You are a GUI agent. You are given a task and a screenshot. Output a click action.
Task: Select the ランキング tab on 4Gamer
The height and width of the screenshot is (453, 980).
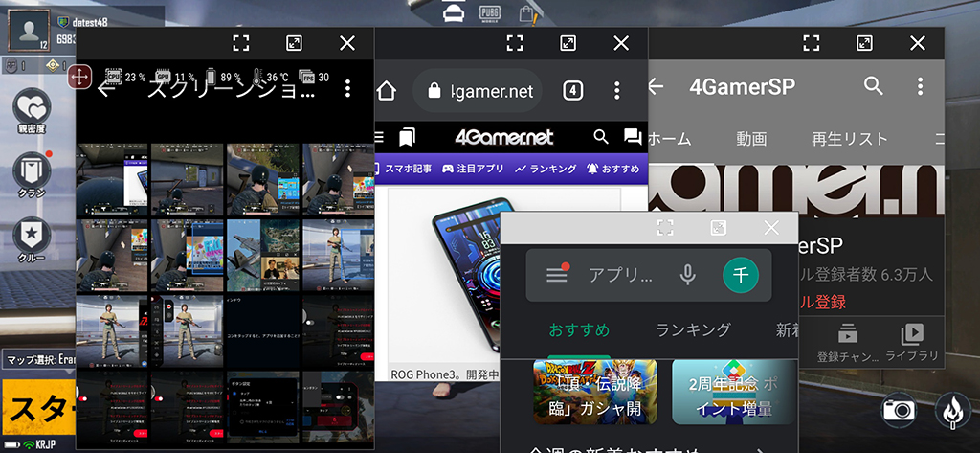tap(545, 169)
